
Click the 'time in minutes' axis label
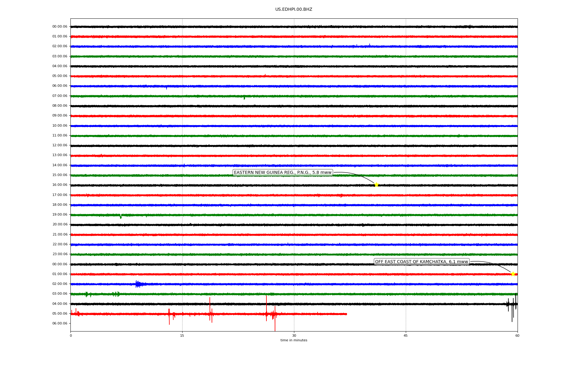pos(294,340)
